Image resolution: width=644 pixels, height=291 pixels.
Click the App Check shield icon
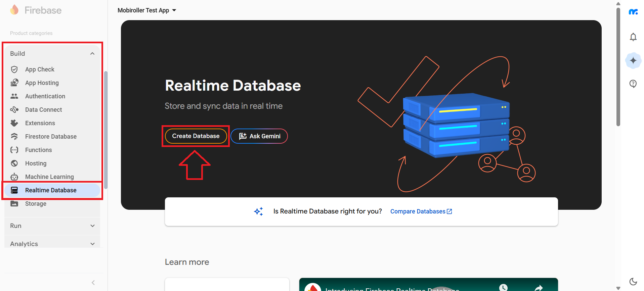[x=14, y=69]
